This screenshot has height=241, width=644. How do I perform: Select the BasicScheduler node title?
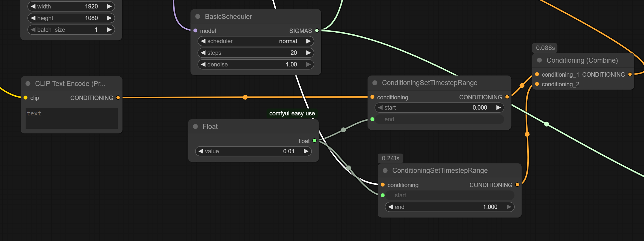(228, 17)
